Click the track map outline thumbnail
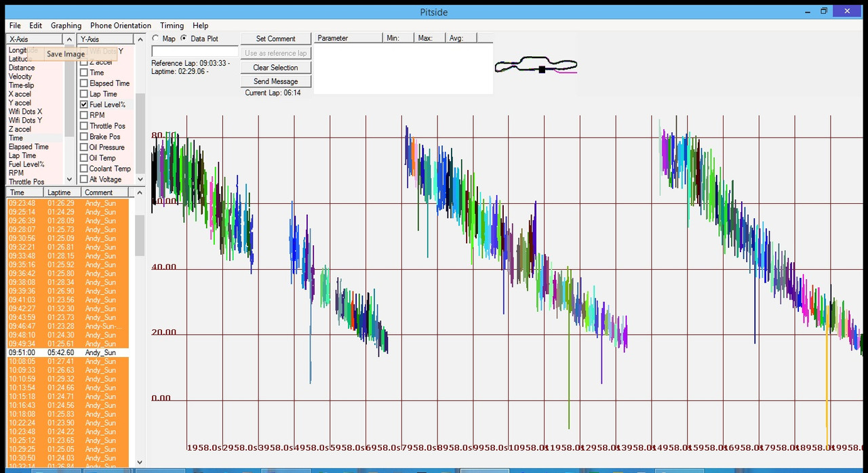 pos(536,66)
